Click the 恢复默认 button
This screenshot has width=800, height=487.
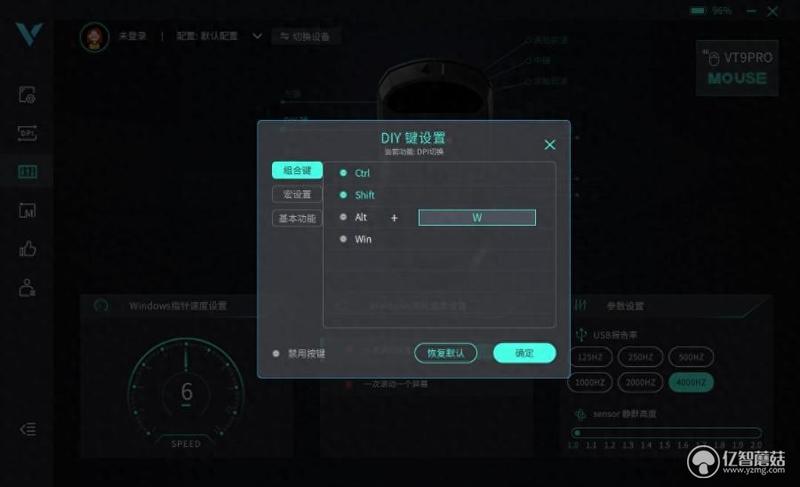tap(446, 353)
